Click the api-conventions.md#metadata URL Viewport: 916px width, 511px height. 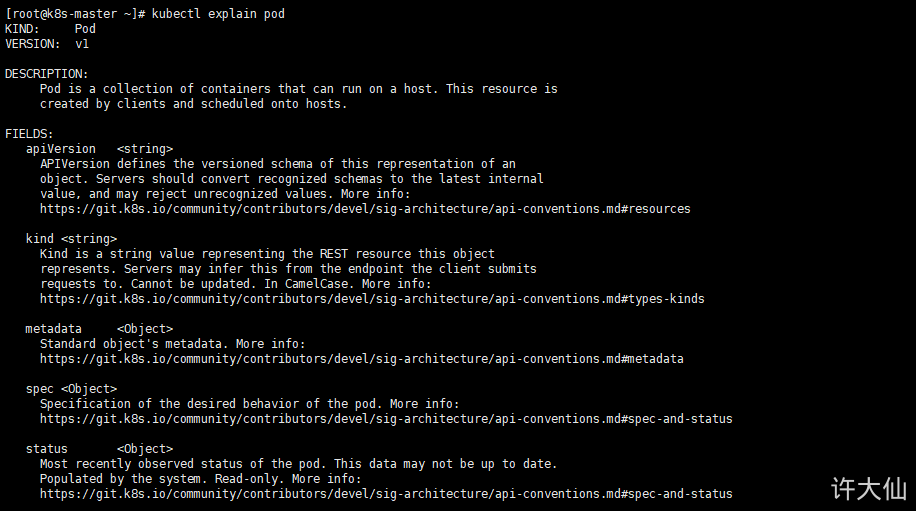362,359
